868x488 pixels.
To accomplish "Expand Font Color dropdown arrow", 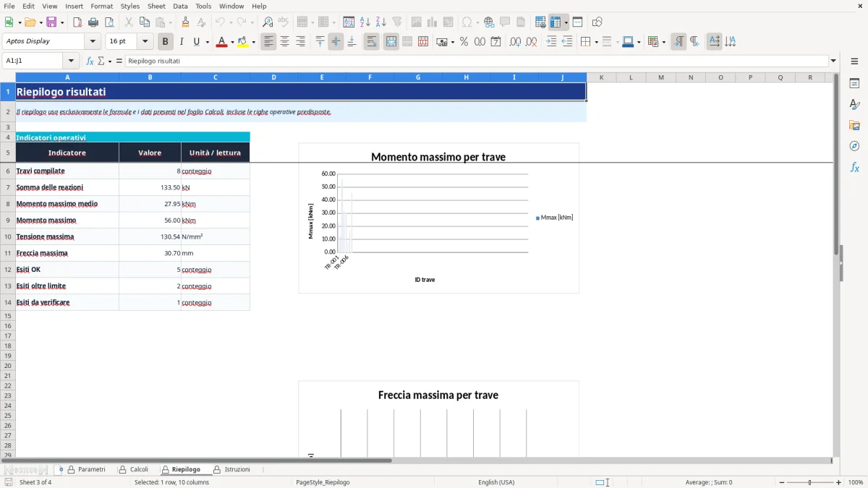I will (232, 42).
